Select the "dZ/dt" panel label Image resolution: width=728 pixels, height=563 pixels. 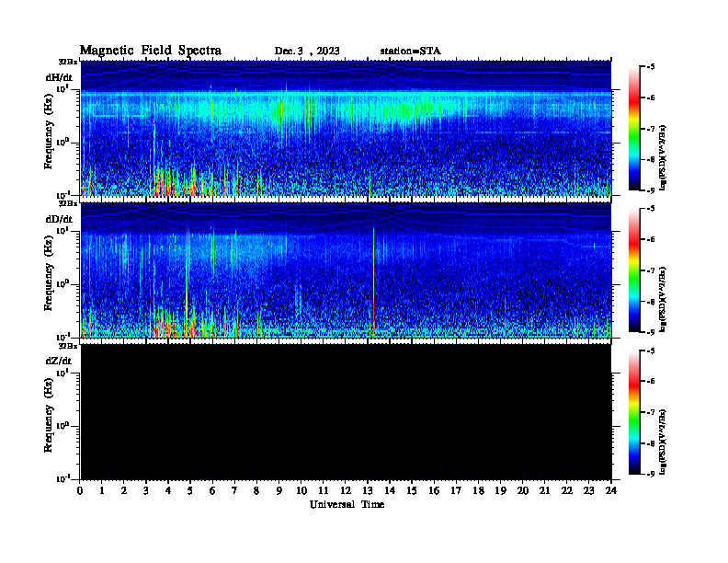tap(59, 361)
